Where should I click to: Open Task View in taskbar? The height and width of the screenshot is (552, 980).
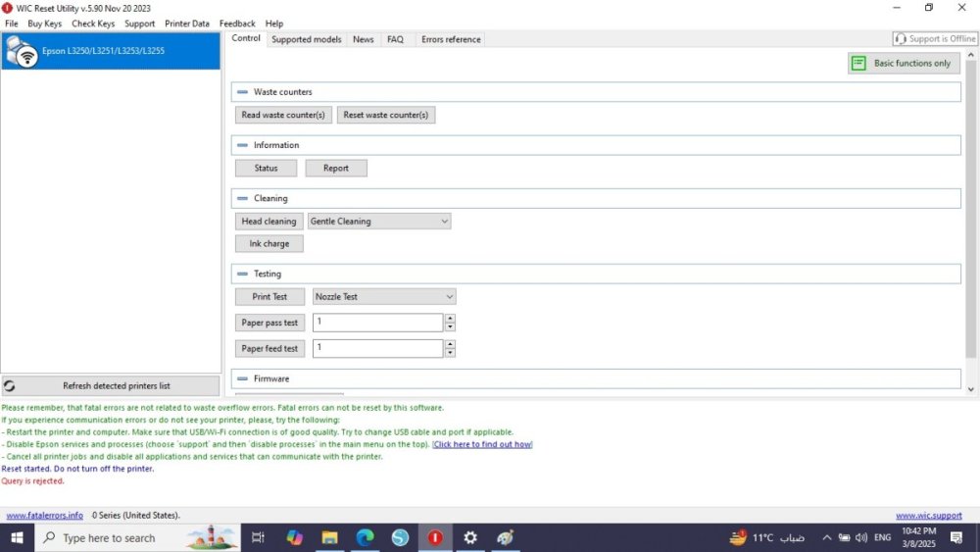tap(258, 537)
